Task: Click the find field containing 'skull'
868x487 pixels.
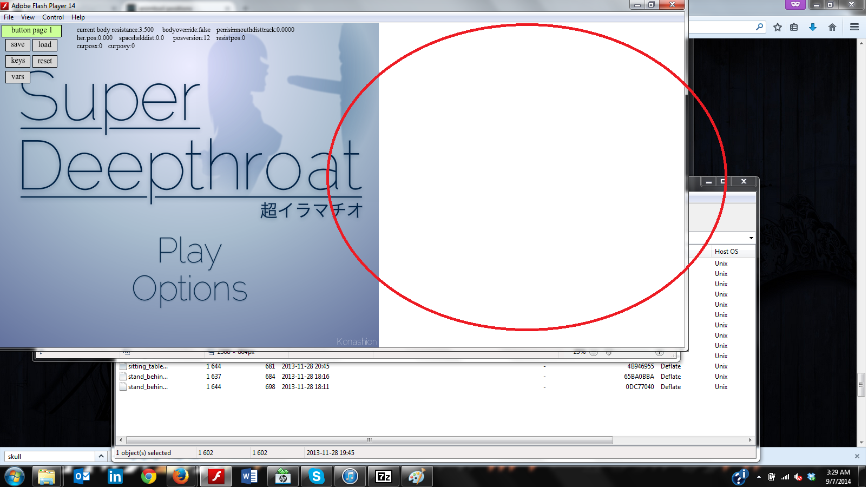Action: (50, 457)
